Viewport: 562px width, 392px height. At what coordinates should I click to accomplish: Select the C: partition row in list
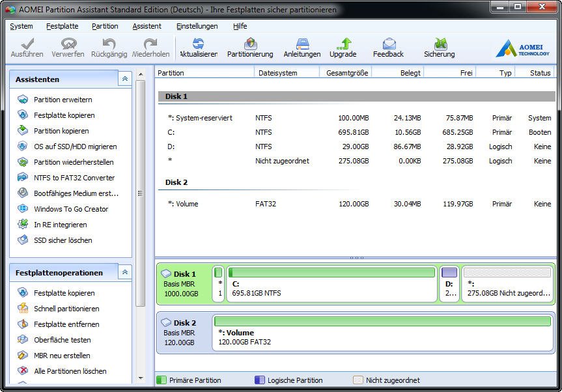click(357, 132)
